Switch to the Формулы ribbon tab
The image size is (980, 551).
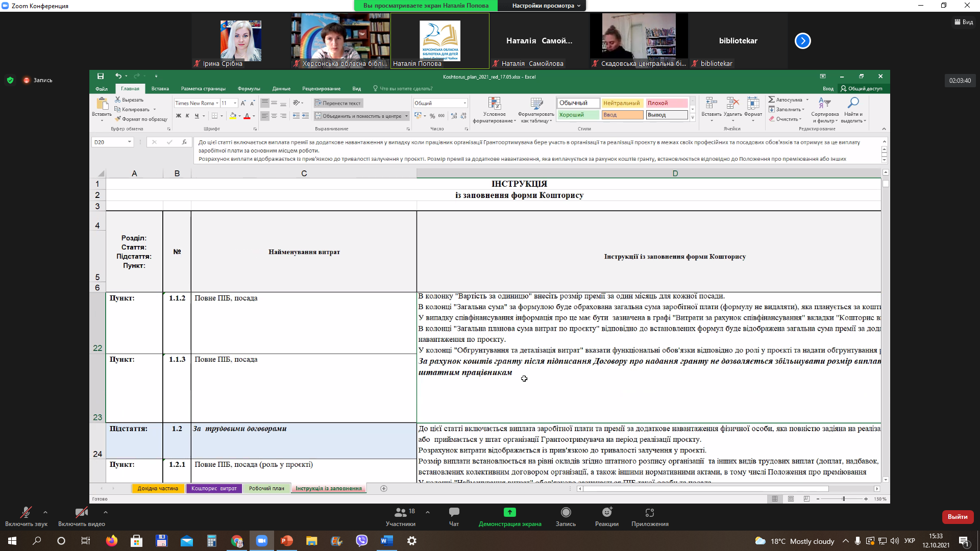(249, 89)
